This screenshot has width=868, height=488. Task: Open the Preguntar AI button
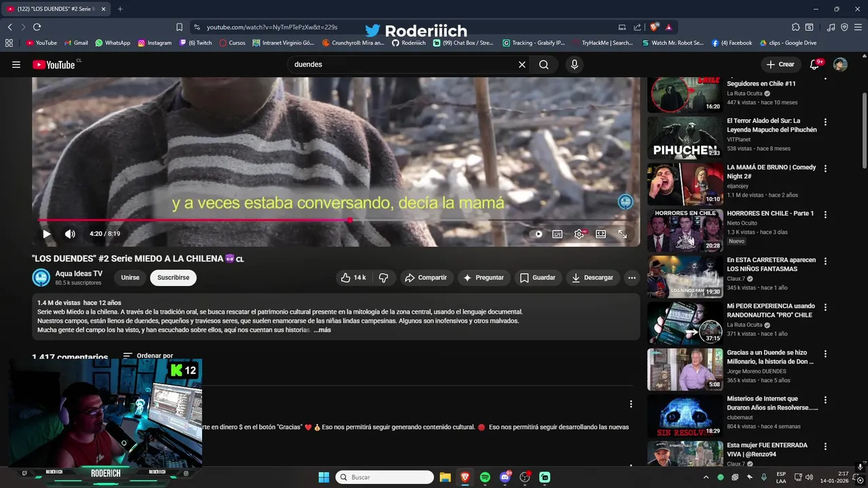[x=484, y=277]
